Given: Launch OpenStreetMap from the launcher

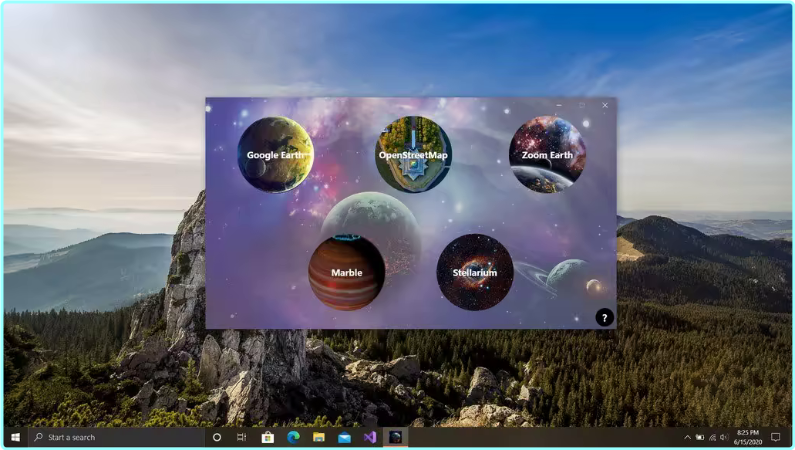Looking at the screenshot, I should pos(413,155).
